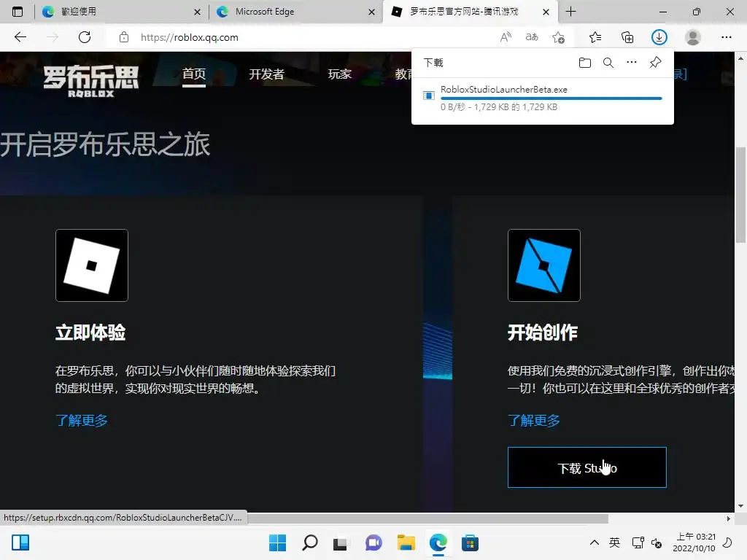The height and width of the screenshot is (560, 747).
Task: Show hidden tray icons chevron
Action: click(595, 542)
